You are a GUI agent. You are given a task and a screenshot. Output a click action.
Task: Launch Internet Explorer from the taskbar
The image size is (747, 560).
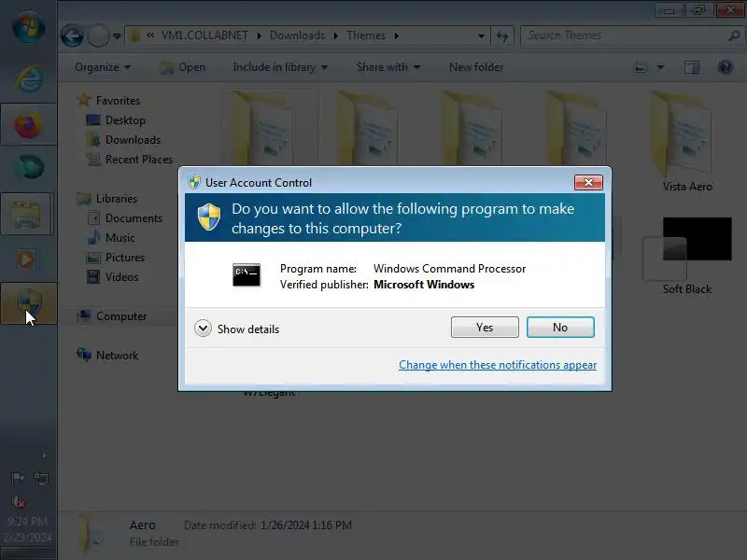29,77
